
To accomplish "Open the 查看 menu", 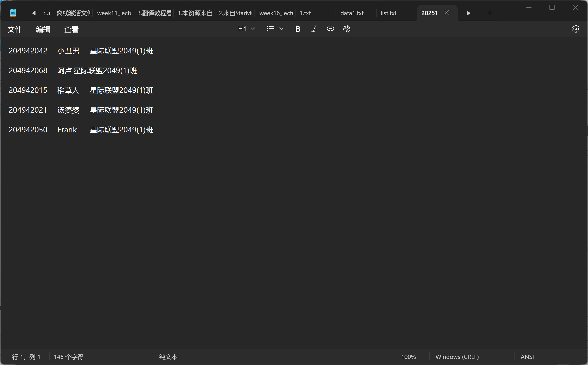I will 71,29.
